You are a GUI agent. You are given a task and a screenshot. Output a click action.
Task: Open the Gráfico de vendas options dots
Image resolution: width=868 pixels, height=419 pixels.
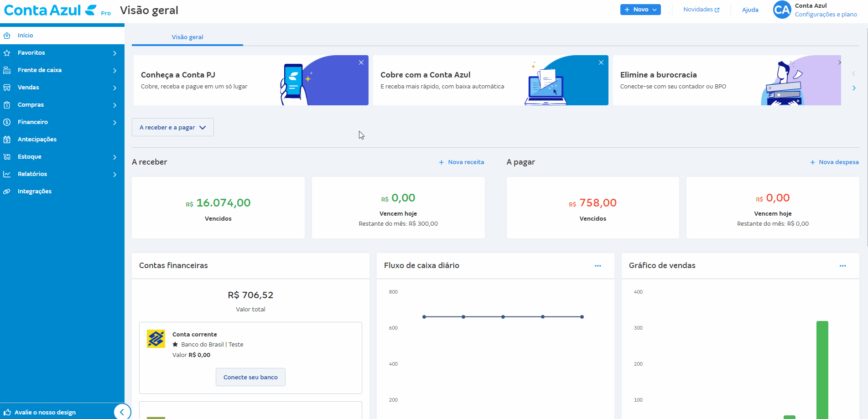(x=842, y=266)
